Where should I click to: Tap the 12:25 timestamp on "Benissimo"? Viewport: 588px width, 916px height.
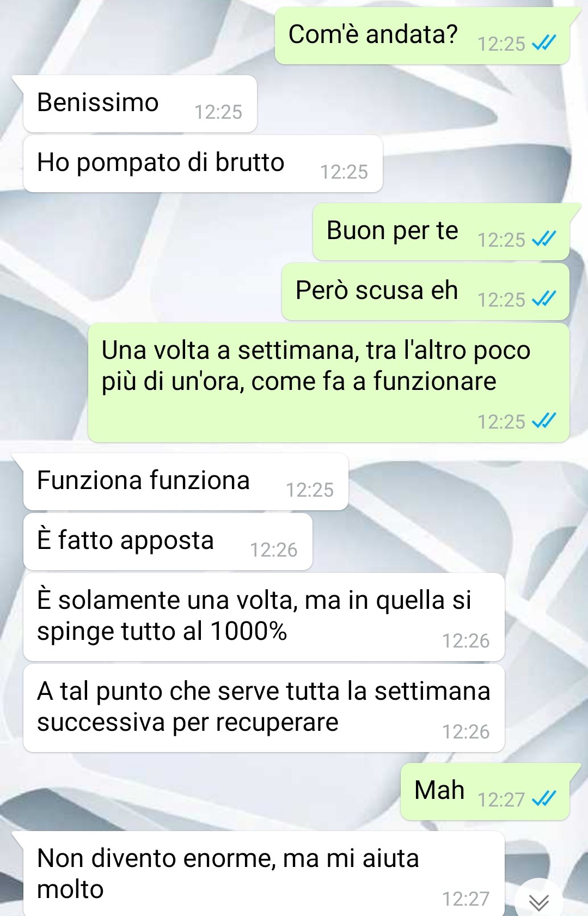point(218,112)
